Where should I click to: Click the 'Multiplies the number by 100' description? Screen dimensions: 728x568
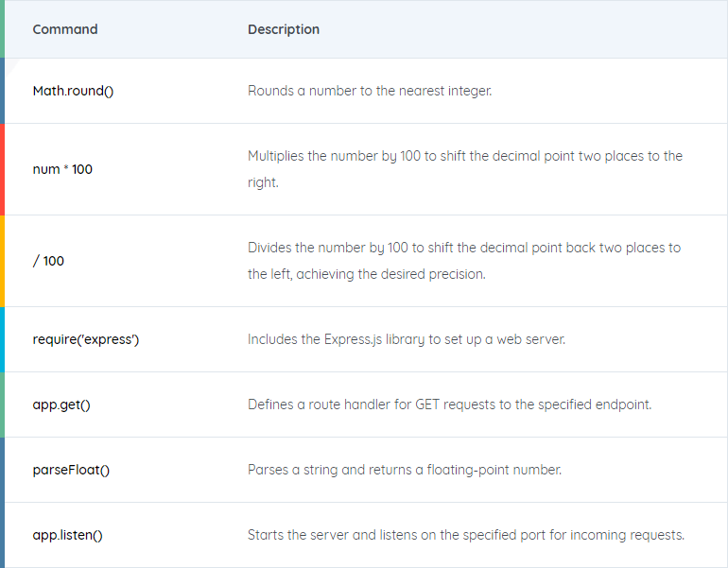(464, 169)
